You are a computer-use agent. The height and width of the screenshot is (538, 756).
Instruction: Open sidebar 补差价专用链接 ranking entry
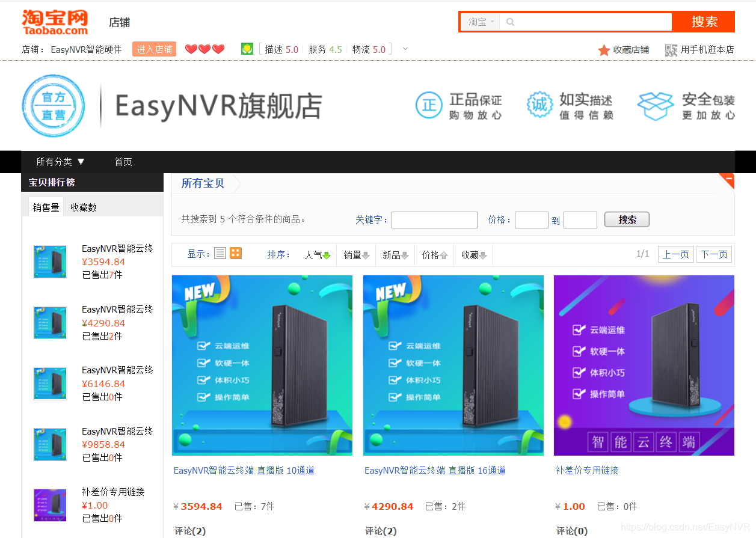pos(113,492)
